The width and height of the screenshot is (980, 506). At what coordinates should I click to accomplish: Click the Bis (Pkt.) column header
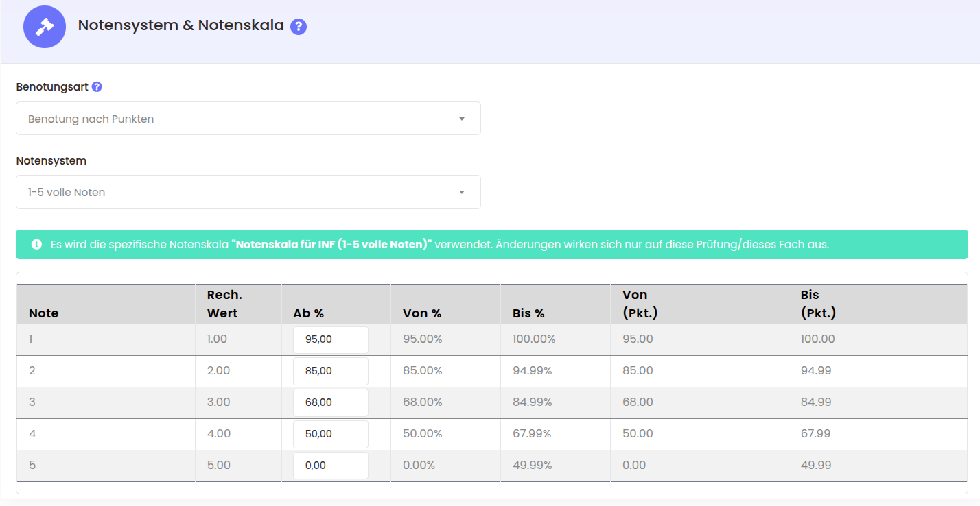(817, 304)
